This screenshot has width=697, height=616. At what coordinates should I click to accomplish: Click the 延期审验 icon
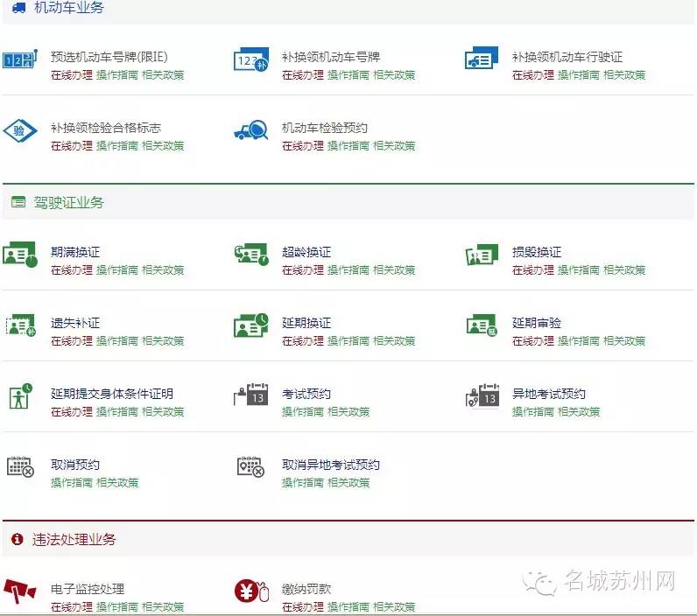(x=482, y=325)
